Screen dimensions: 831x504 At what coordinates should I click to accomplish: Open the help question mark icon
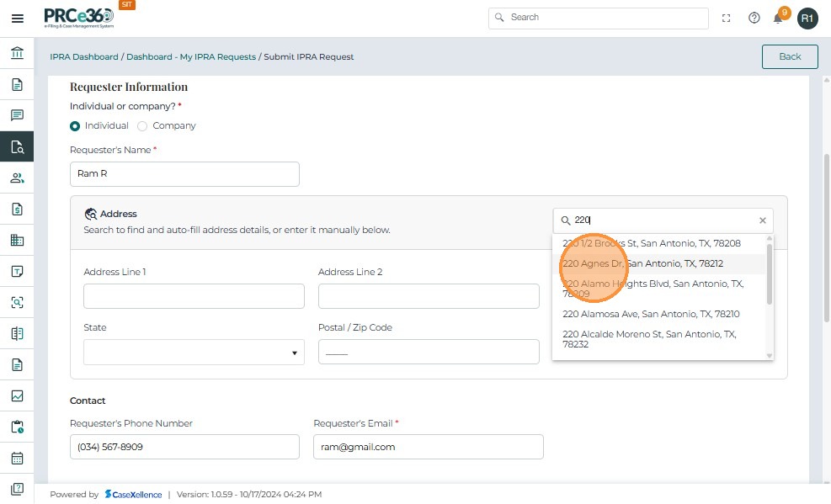754,18
